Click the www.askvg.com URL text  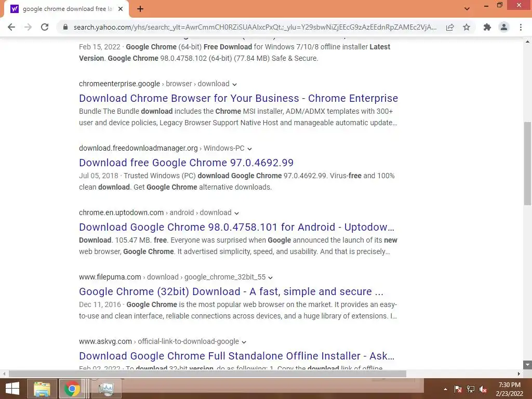pos(105,342)
